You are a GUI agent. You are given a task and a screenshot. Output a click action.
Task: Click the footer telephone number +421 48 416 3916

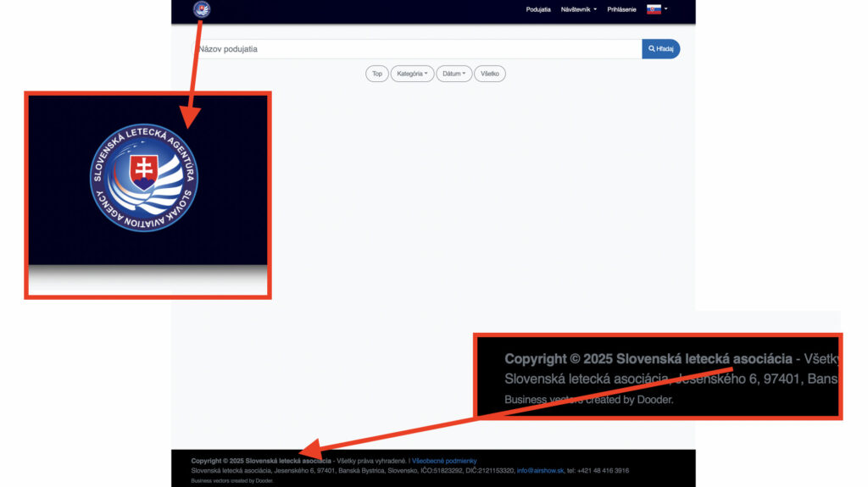coord(604,471)
